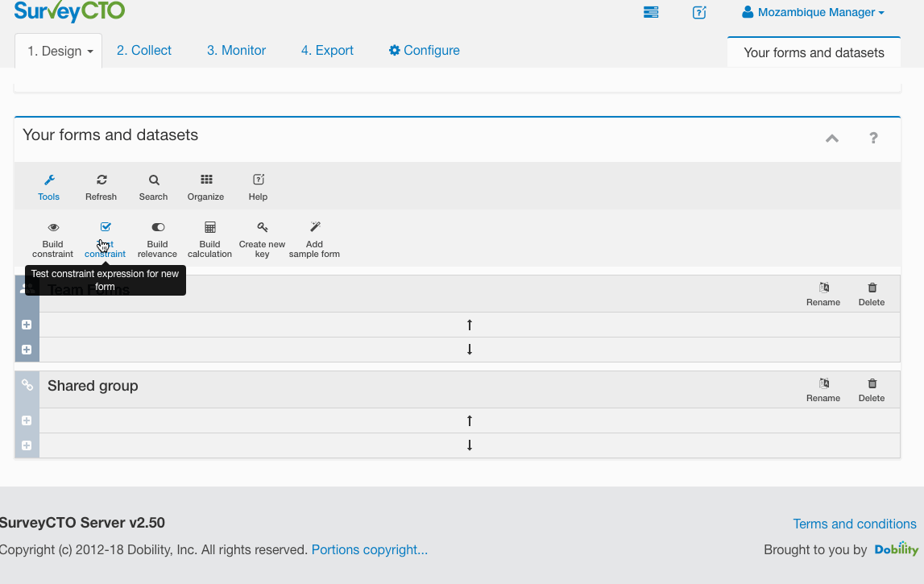
Task: Create new key tool
Action: [x=263, y=240]
